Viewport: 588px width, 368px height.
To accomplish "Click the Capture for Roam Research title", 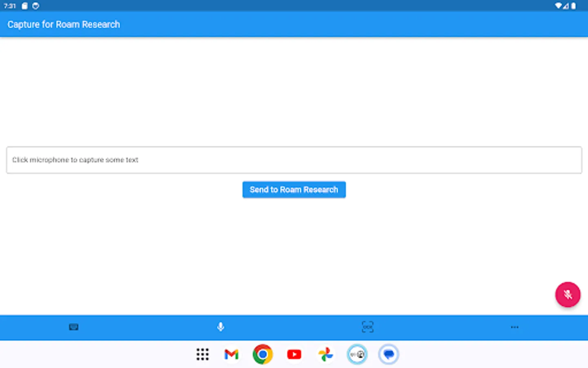I will [64, 25].
